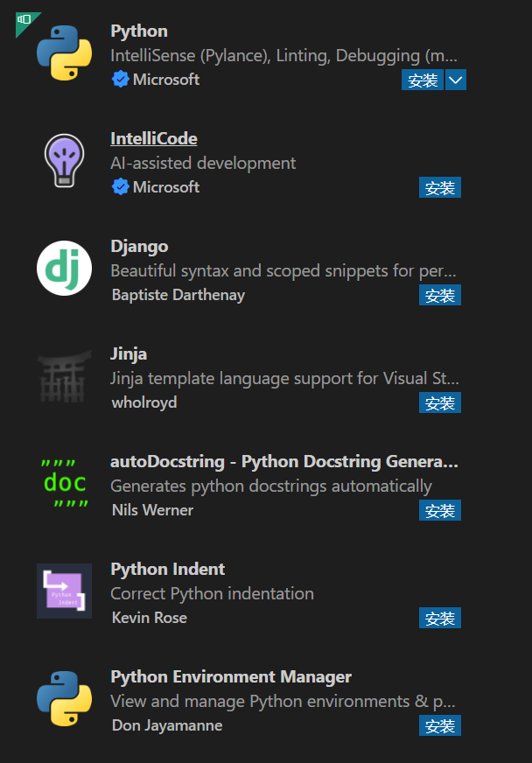Install the IntelliCode extension
This screenshot has height=763, width=532.
440,186
